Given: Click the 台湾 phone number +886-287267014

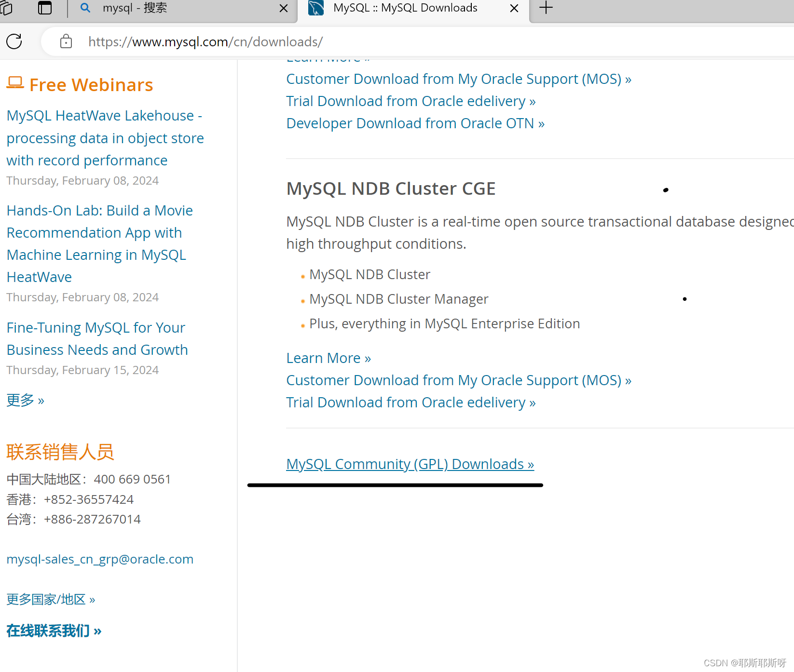Looking at the screenshot, I should (92, 519).
